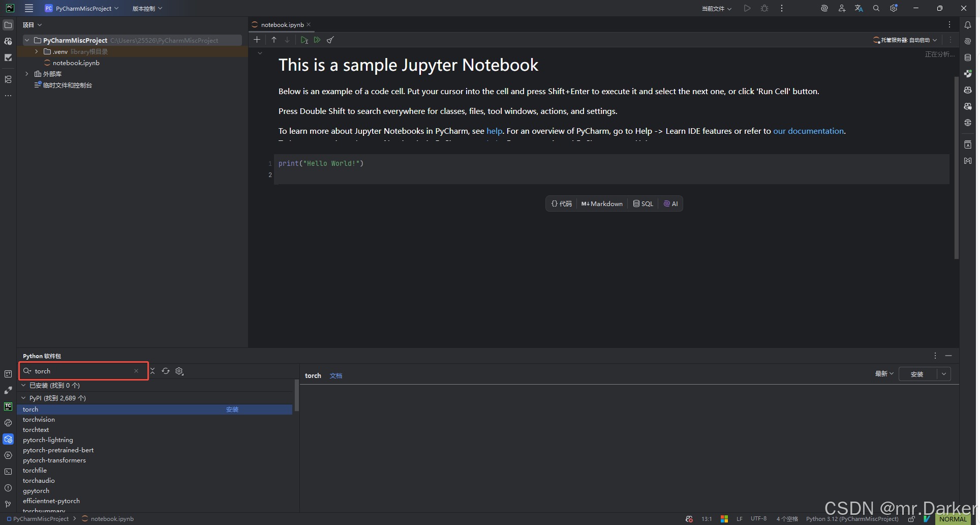980x525 pixels.
Task: Open the help link in notebook text
Action: point(494,131)
